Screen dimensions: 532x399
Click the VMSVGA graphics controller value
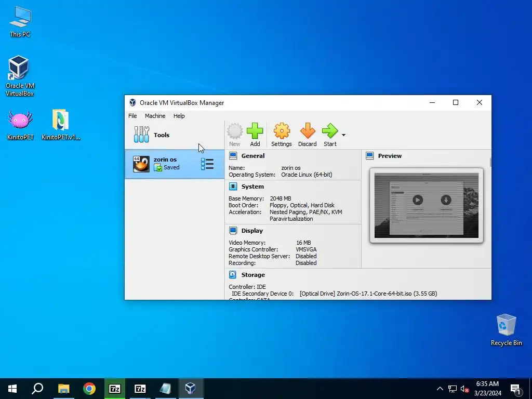pyautogui.click(x=306, y=249)
